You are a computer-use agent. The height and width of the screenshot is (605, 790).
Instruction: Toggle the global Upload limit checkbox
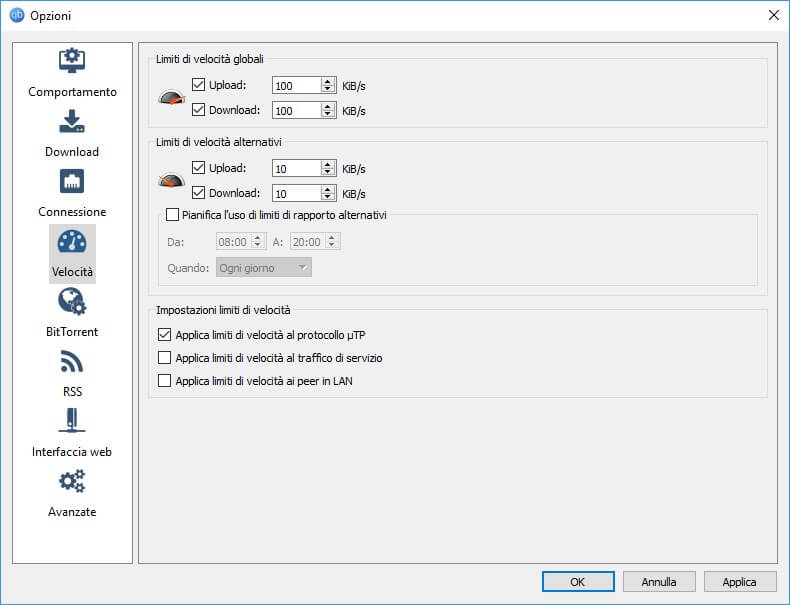tap(199, 85)
